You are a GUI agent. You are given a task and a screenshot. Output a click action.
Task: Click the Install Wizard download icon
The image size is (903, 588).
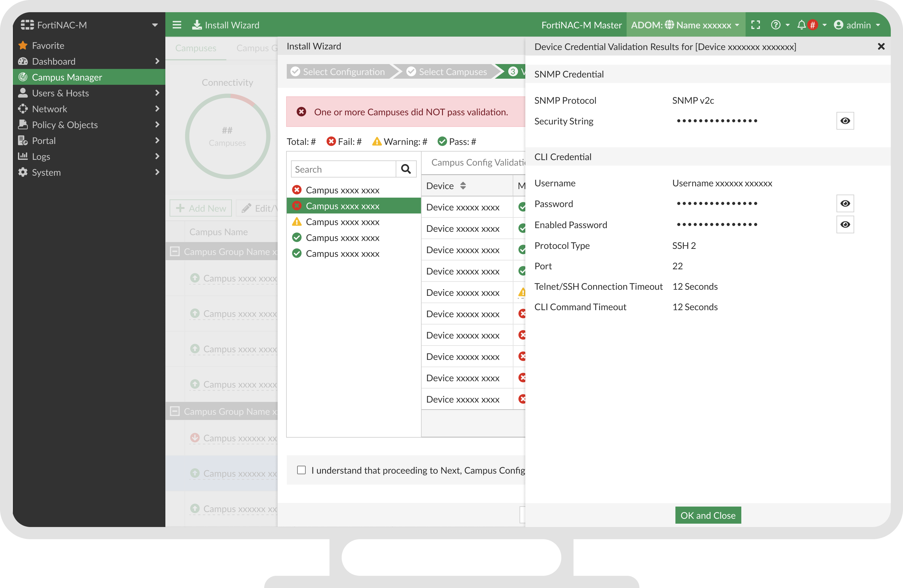click(196, 25)
